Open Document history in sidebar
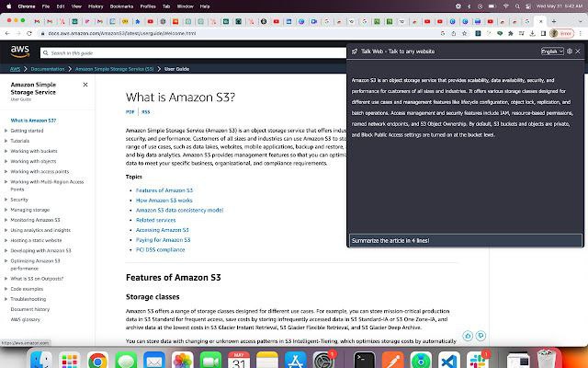588x368 pixels. (x=30, y=309)
